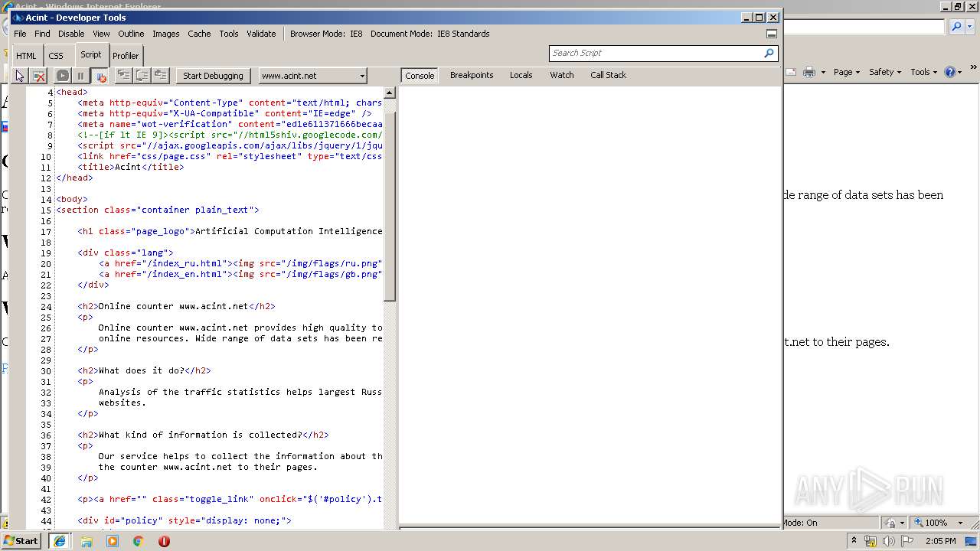980x551 pixels.
Task: Click the Start Debugging button
Action: [213, 76]
